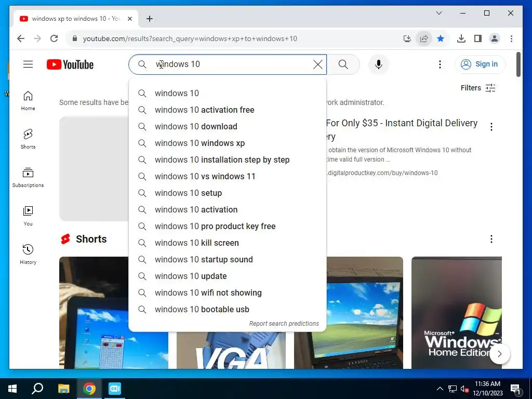The image size is (532, 399).
Task: Click the page vertical scrollbar
Action: 518,64
